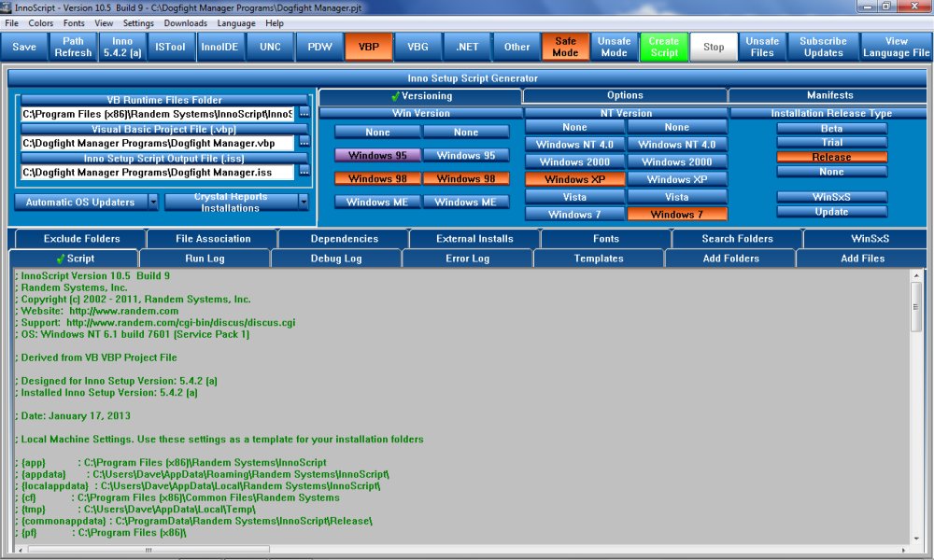
Task: Open the Debug Log tab
Action: pos(336,259)
